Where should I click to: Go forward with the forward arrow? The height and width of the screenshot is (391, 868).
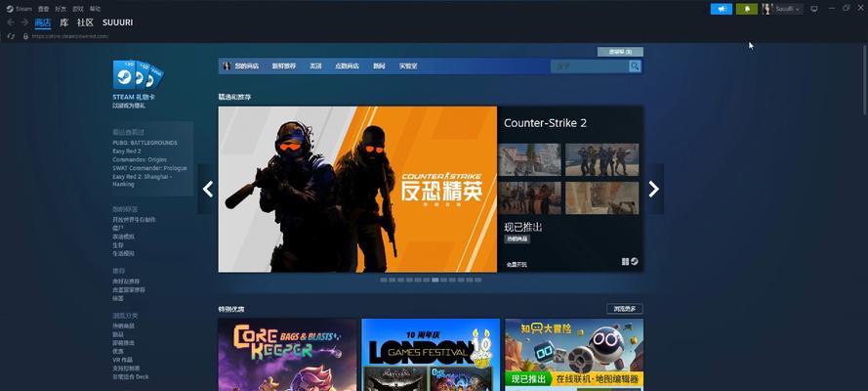tap(24, 22)
